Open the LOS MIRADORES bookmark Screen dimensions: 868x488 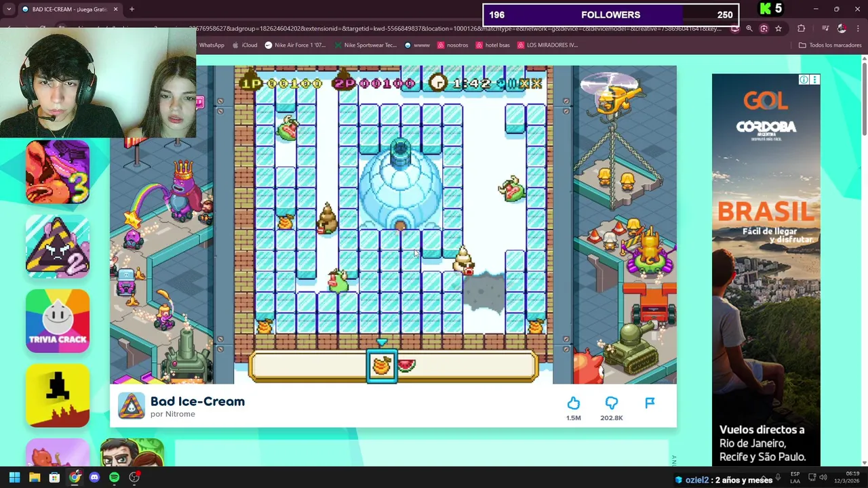click(x=547, y=45)
